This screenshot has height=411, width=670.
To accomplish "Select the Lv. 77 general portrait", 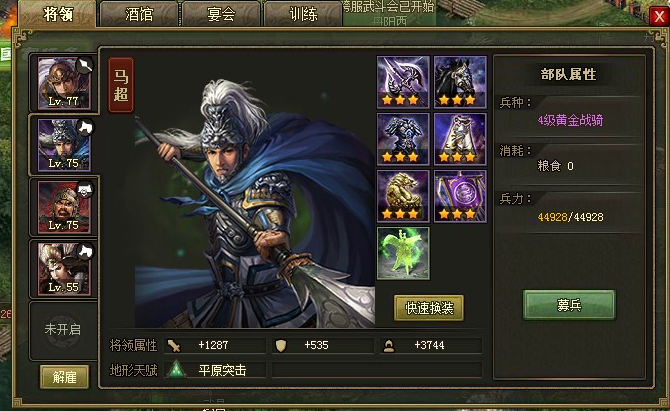I will (x=64, y=83).
